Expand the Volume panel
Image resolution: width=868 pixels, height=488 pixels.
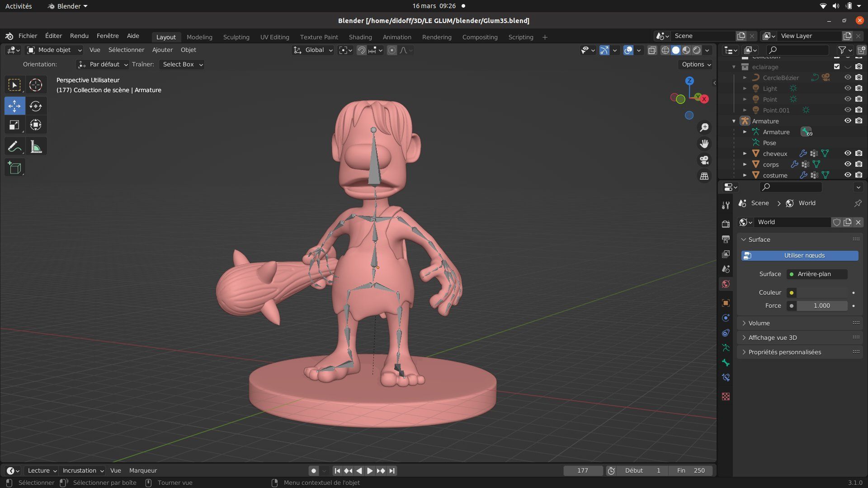pos(799,324)
